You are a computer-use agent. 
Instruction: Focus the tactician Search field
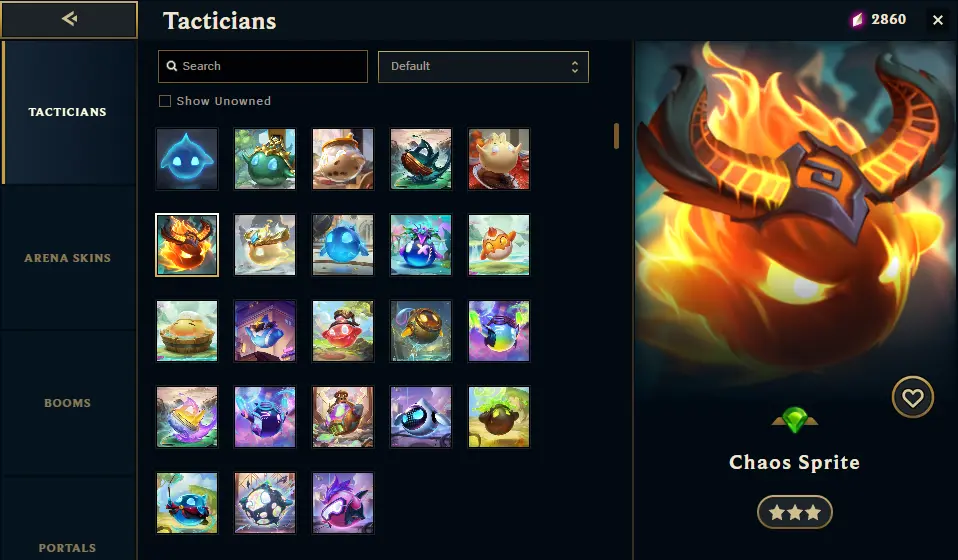[263, 66]
